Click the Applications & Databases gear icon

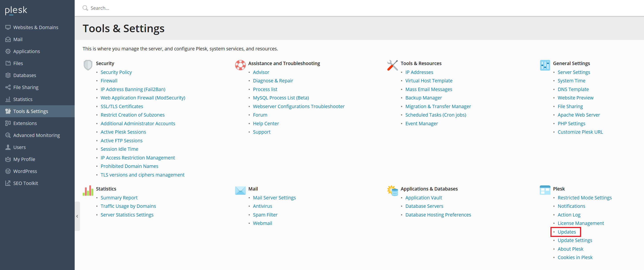(x=392, y=191)
